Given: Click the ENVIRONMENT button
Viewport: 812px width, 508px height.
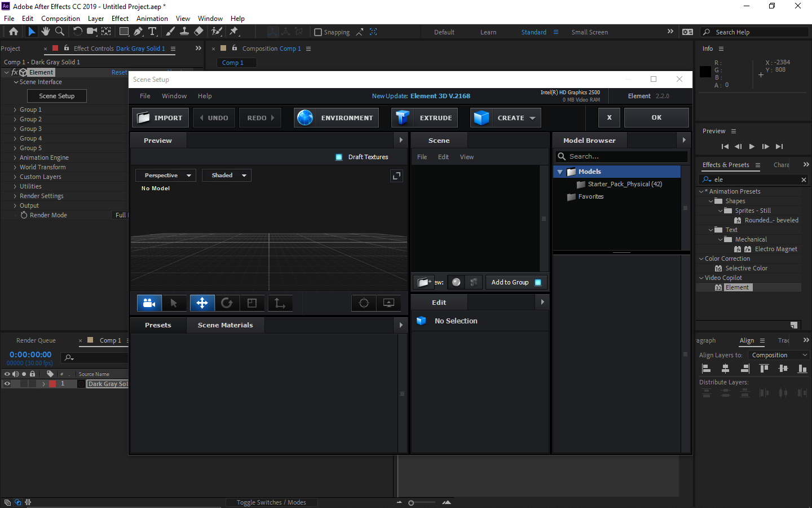Looking at the screenshot, I should pyautogui.click(x=336, y=118).
